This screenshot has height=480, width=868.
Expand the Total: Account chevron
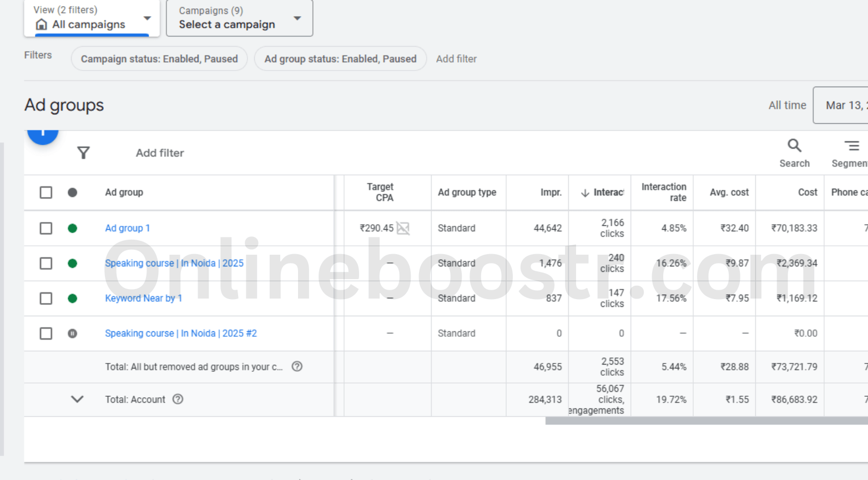(77, 400)
